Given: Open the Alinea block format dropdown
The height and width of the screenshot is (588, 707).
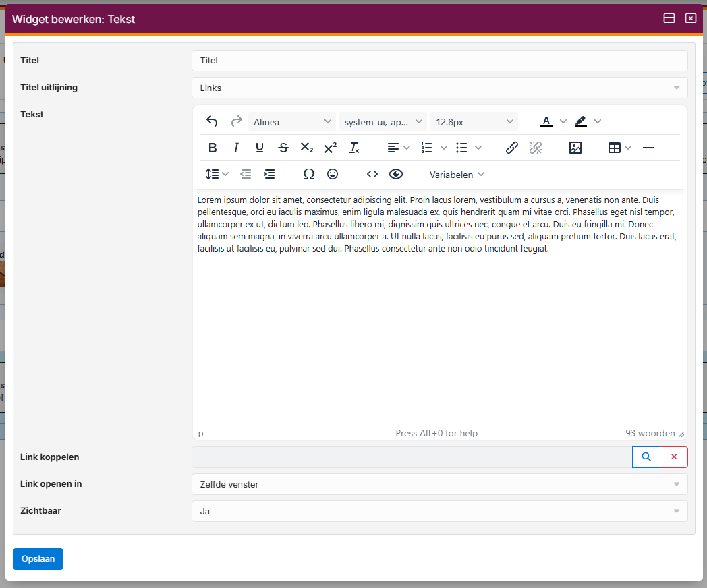Looking at the screenshot, I should tap(292, 122).
